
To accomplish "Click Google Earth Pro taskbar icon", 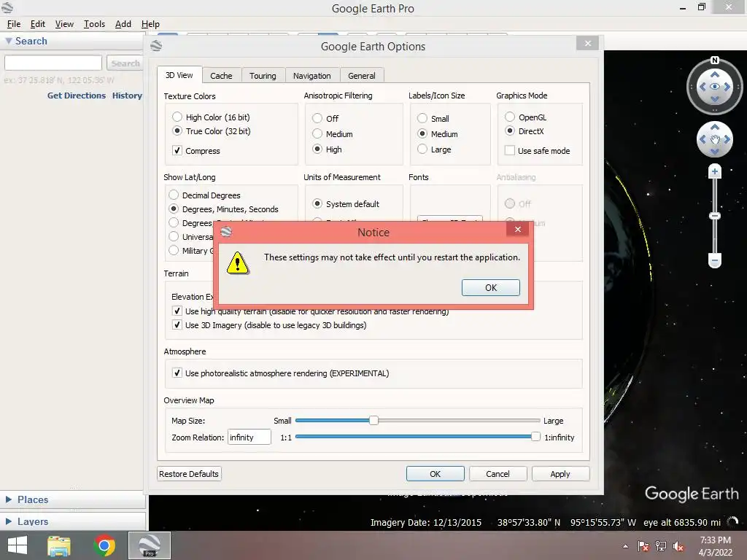I will (x=150, y=545).
